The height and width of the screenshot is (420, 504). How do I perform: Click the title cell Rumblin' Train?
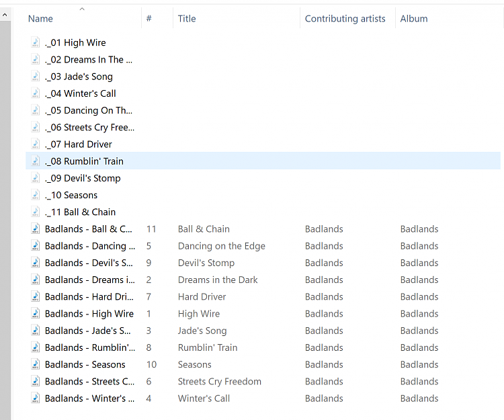tap(208, 347)
